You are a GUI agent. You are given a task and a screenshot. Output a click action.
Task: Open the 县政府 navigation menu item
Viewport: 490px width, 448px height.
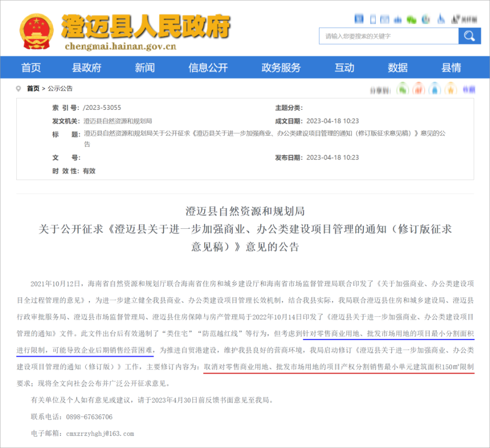(x=87, y=67)
